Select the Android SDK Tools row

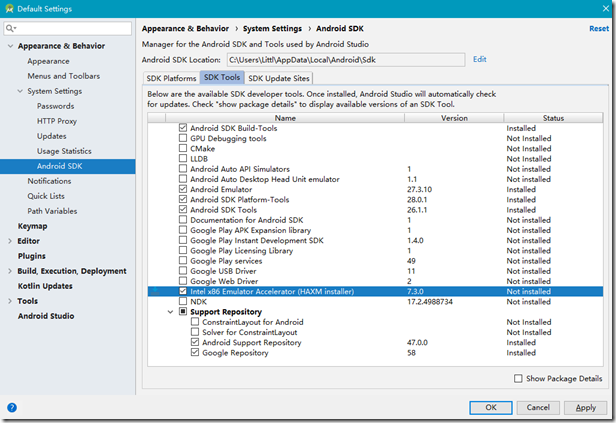point(375,209)
